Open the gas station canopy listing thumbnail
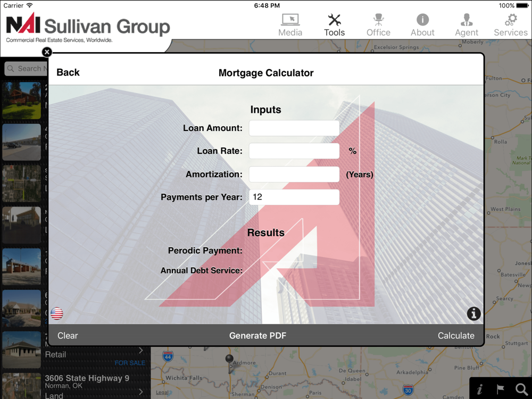Image resolution: width=532 pixels, height=399 pixels. point(22,267)
